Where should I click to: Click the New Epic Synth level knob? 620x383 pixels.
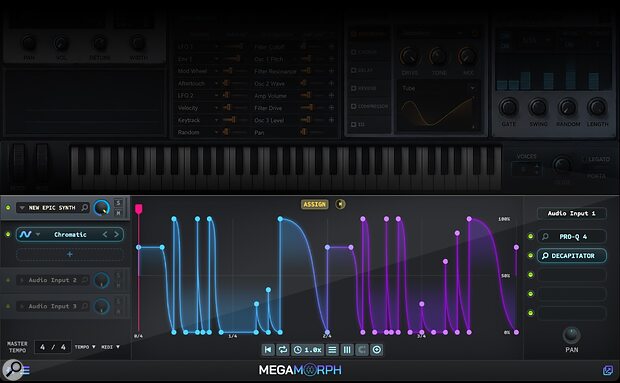pos(102,208)
